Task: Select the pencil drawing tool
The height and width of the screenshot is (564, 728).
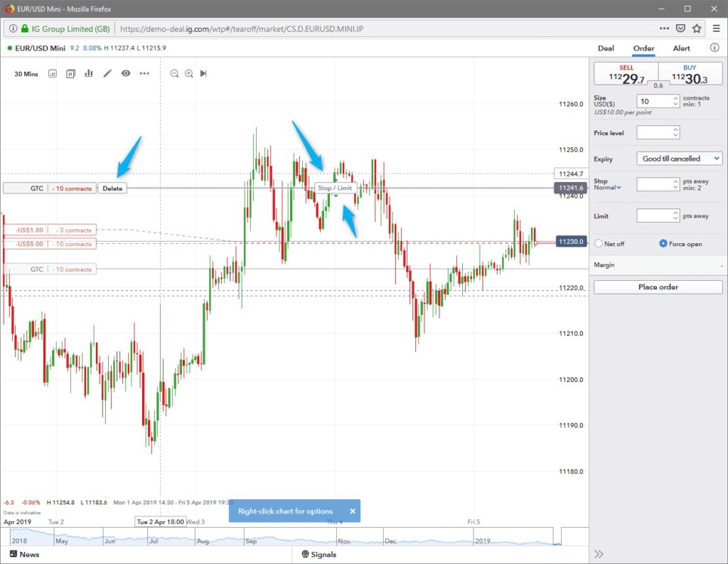Action: [107, 73]
